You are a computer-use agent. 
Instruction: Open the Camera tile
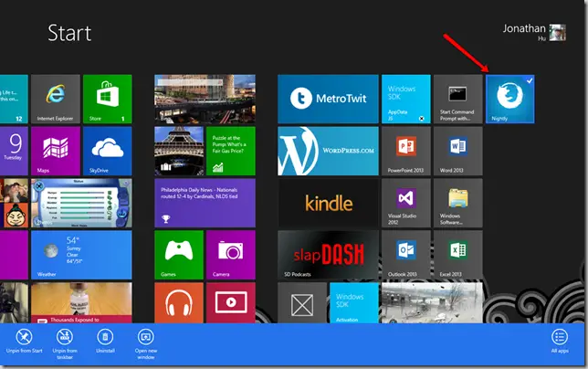coord(231,255)
